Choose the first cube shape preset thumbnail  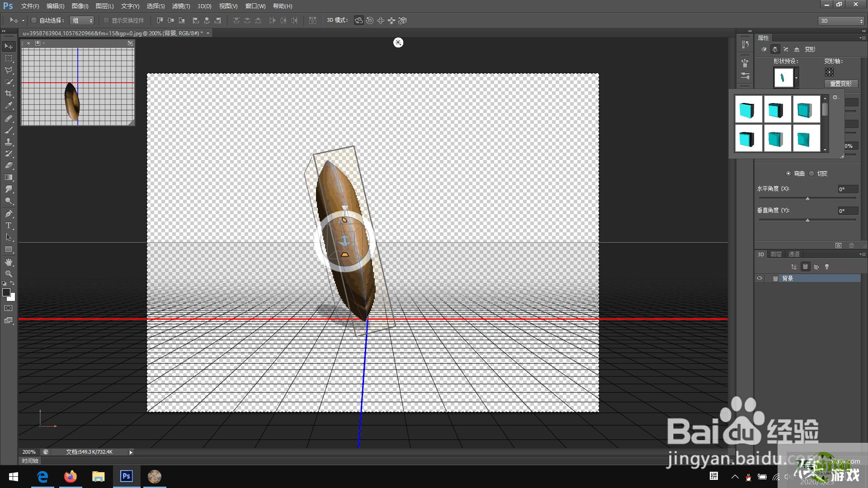[x=748, y=109]
